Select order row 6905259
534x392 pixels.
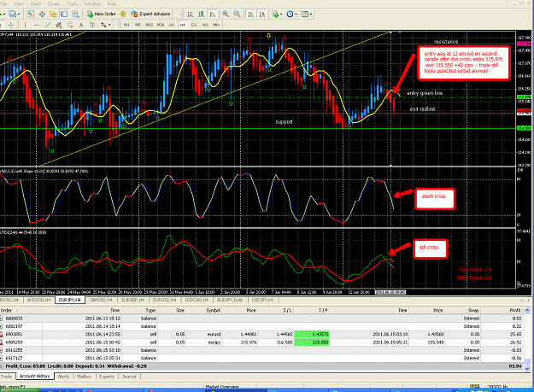point(261,342)
